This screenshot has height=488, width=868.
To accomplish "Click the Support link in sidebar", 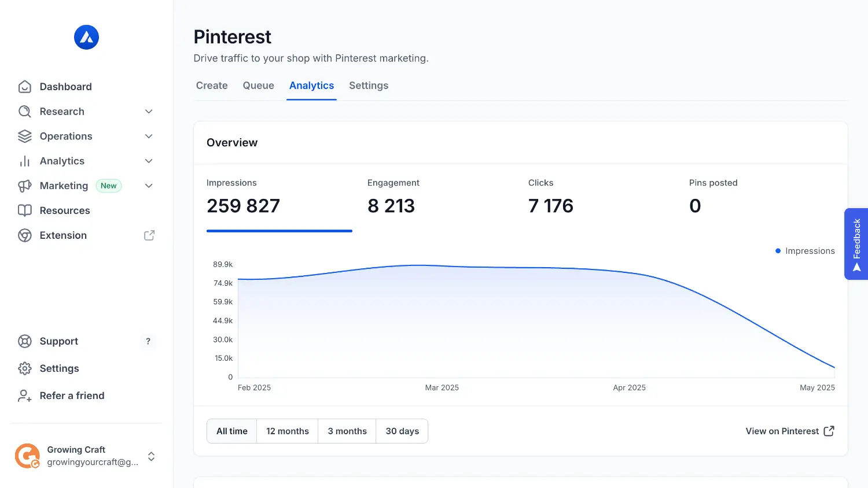I will [x=58, y=341].
